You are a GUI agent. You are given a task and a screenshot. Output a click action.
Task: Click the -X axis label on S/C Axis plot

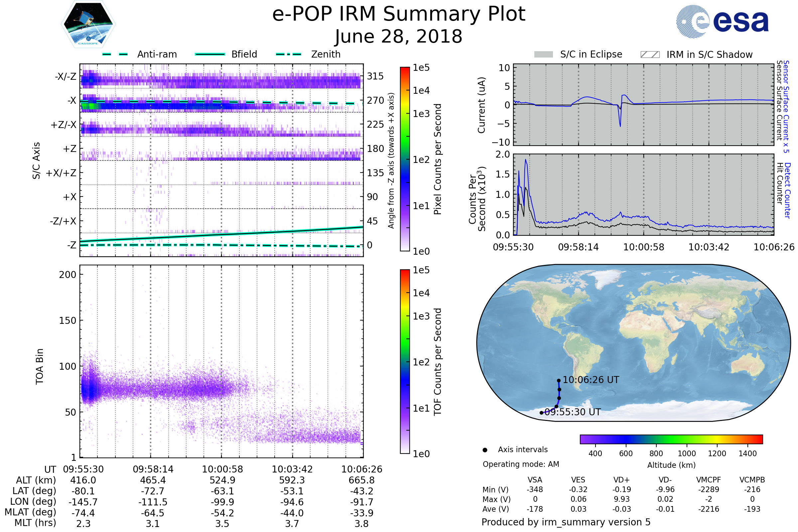(71, 100)
